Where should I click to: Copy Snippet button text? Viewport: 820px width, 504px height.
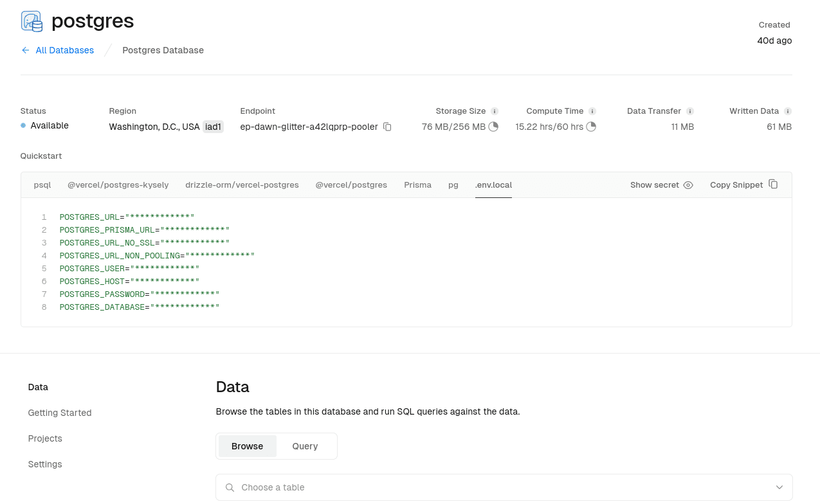pyautogui.click(x=736, y=185)
